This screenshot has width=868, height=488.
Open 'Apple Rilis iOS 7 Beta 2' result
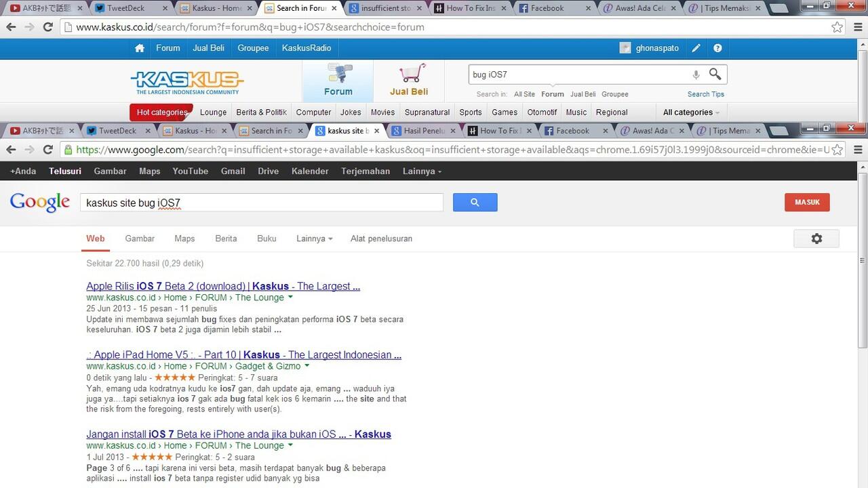[223, 286]
